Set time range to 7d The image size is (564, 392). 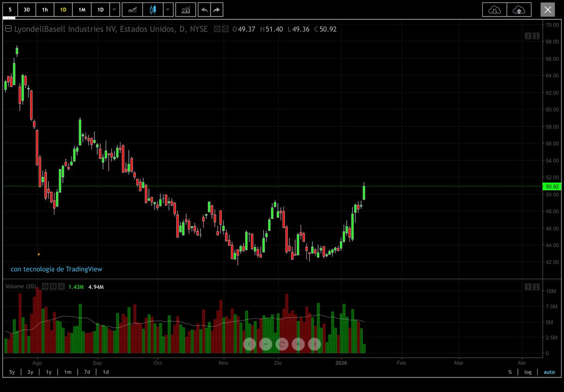87,372
